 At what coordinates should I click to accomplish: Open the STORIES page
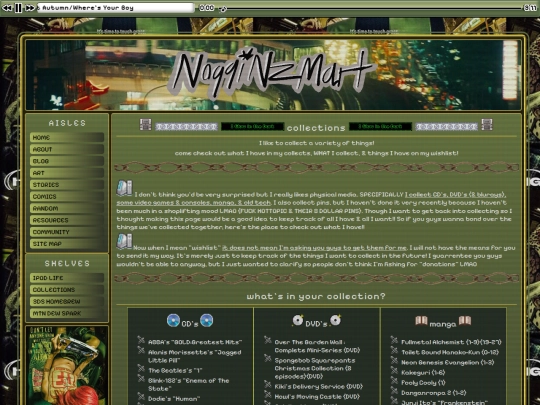[x=67, y=185]
